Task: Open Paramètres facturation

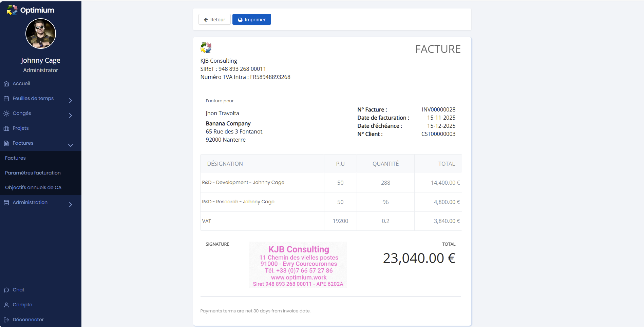Action: (x=33, y=173)
